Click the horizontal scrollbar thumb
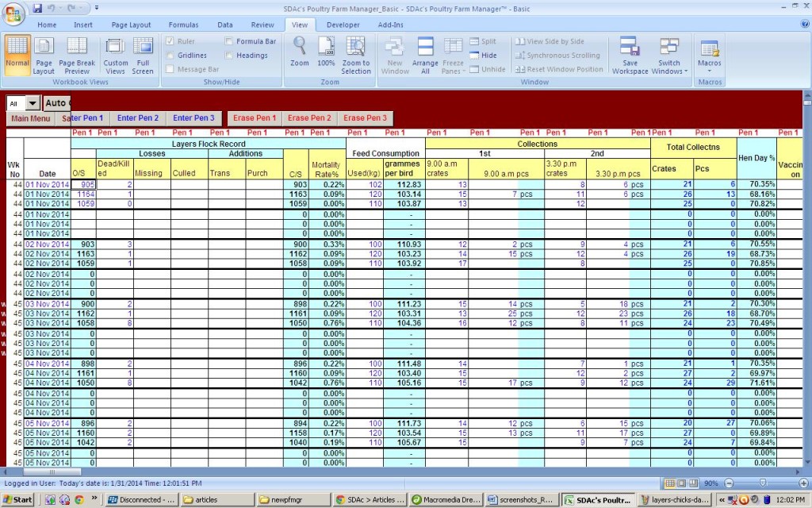This screenshot has width=812, height=508. point(52,472)
